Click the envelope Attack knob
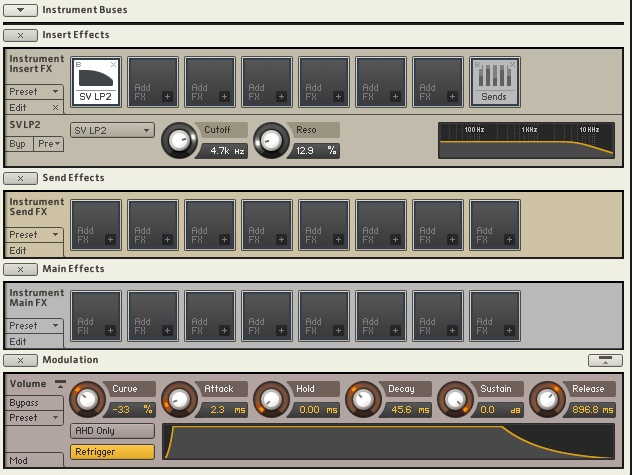 pyautogui.click(x=179, y=399)
